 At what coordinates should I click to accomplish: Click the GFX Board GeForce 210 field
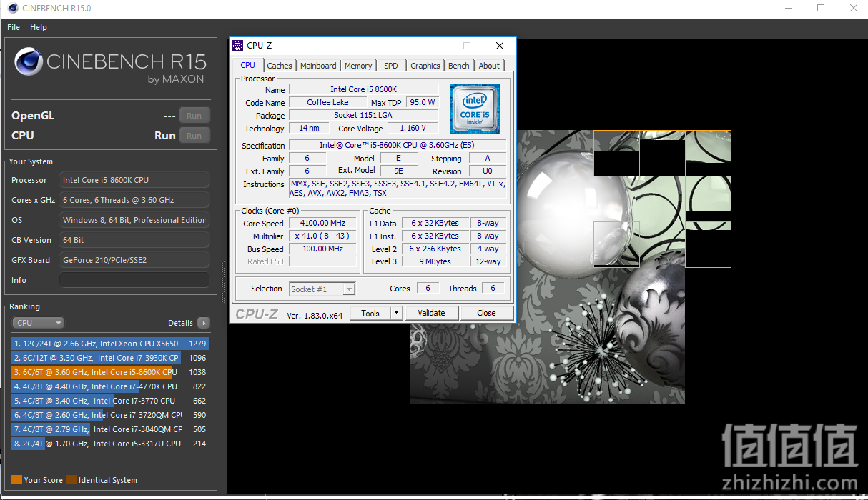coord(134,260)
